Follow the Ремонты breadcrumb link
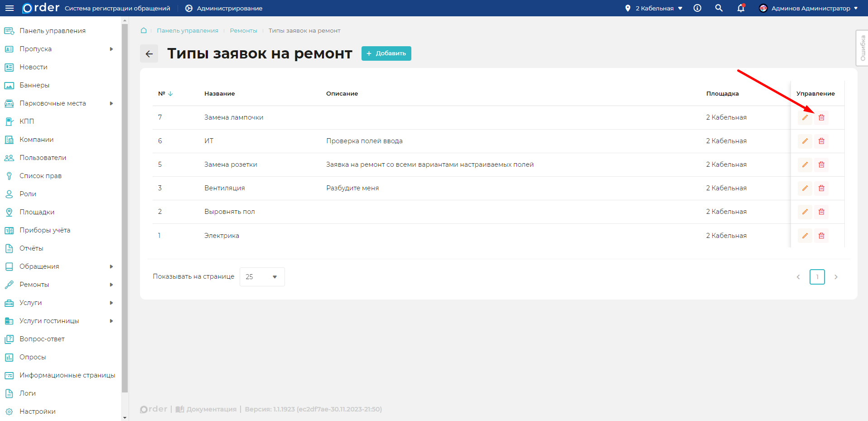Screen dimensions: 868x421 [243, 31]
